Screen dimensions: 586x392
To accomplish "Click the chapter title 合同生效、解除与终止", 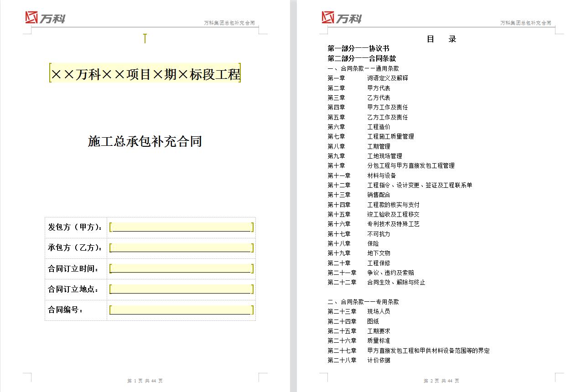I will coord(396,282).
